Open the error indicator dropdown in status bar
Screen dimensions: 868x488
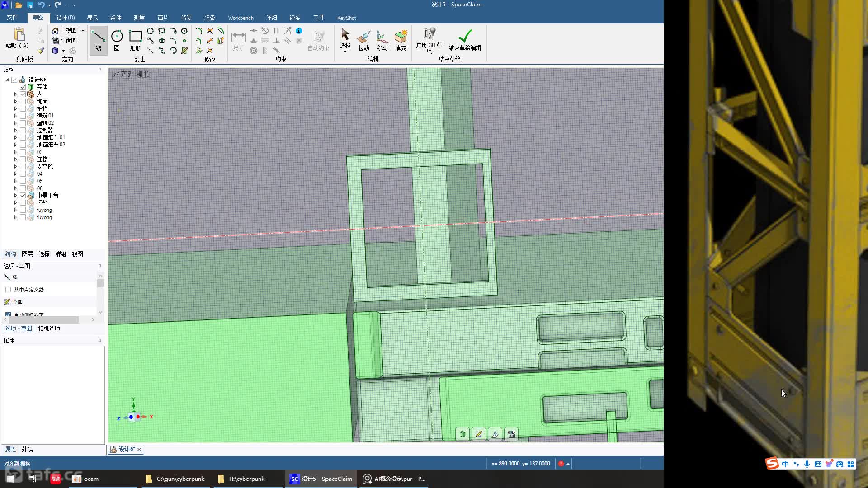click(568, 464)
